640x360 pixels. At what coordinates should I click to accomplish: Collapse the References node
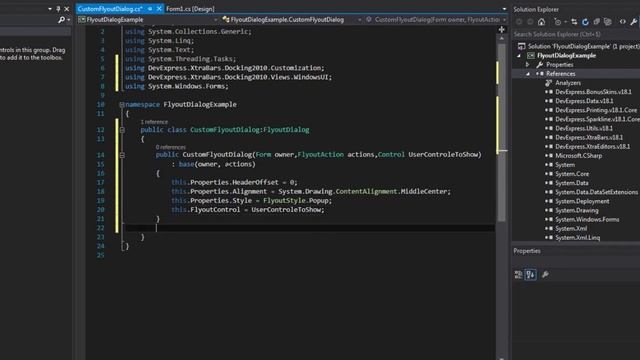tap(527, 74)
